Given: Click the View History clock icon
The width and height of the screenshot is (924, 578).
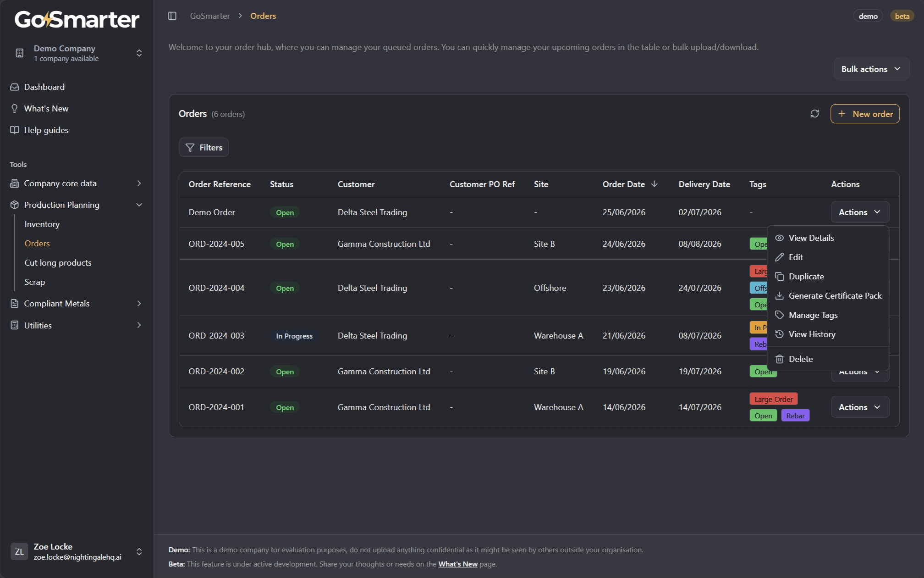Looking at the screenshot, I should tap(779, 334).
